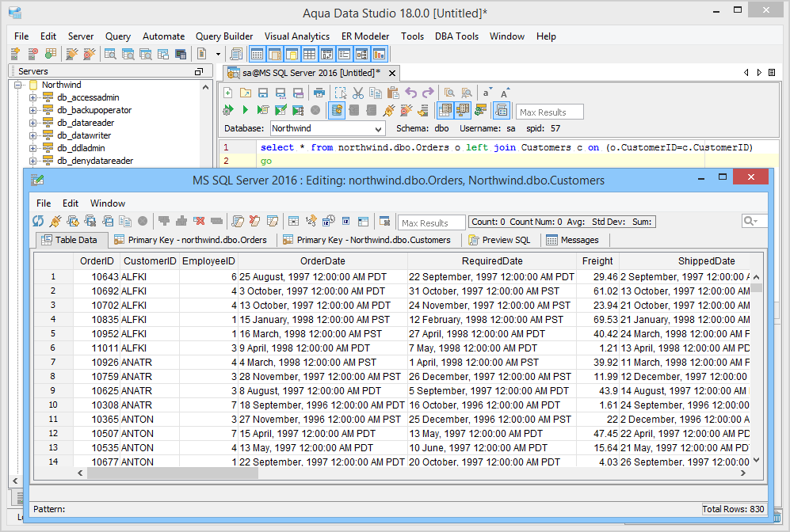The width and height of the screenshot is (790, 532).
Task: Expand the db_datareader tree node
Action: tap(33, 123)
